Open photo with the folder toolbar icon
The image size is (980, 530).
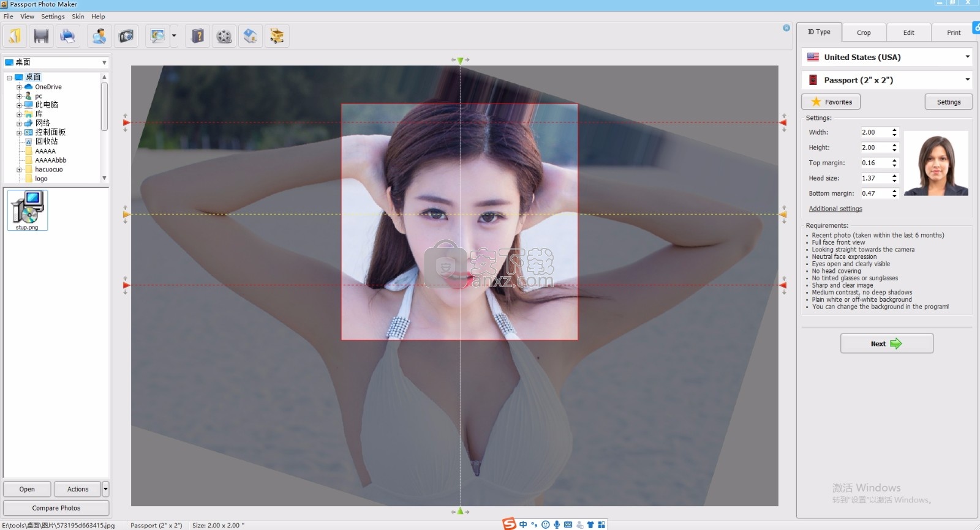[x=15, y=36]
